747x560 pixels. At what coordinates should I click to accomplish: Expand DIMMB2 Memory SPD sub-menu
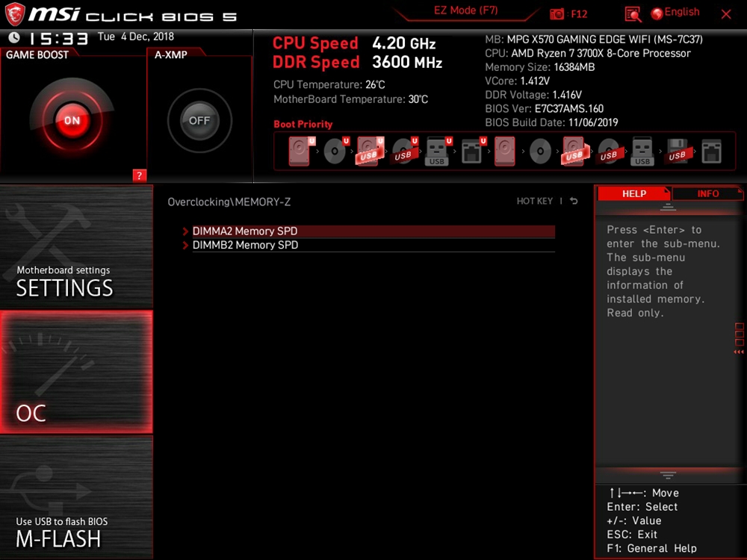pyautogui.click(x=245, y=245)
